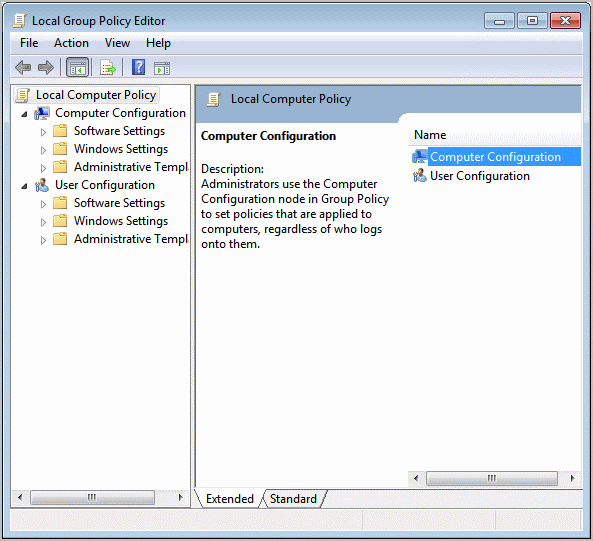Expand Software Settings under Computer Configuration
The height and width of the screenshot is (541, 593).
(43, 132)
